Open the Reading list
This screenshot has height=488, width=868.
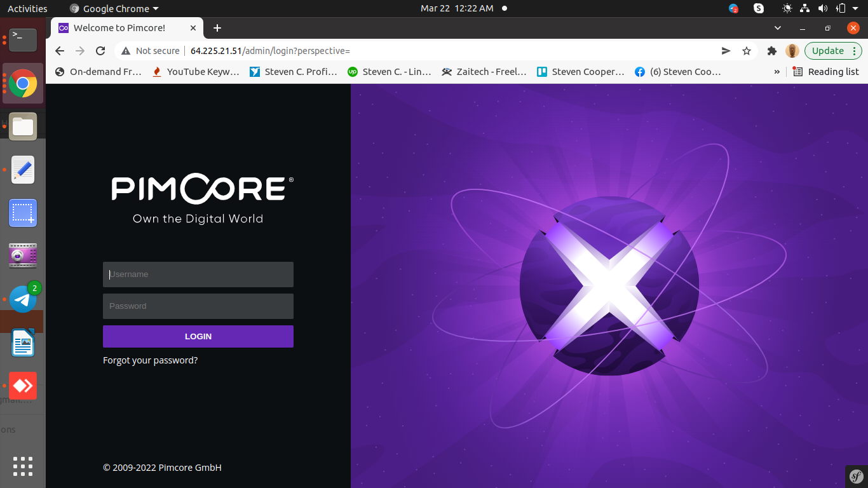point(826,72)
